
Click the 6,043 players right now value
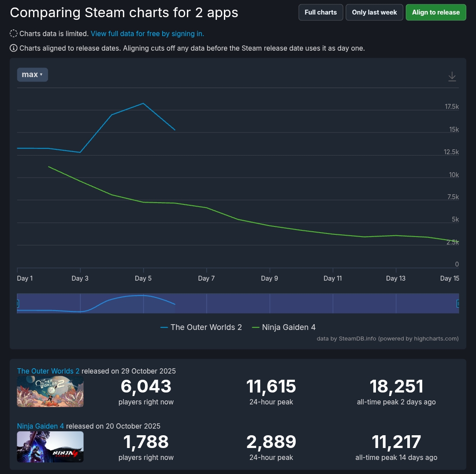pos(146,387)
